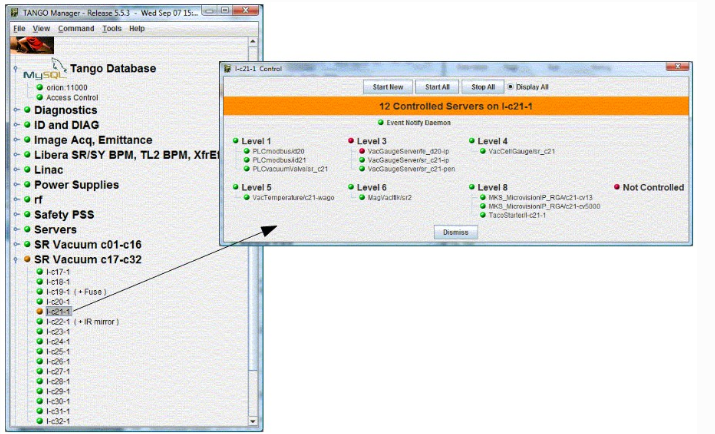Expand the Servers tree node
Image resolution: width=715 pixels, height=434 pixels.
click(x=16, y=229)
